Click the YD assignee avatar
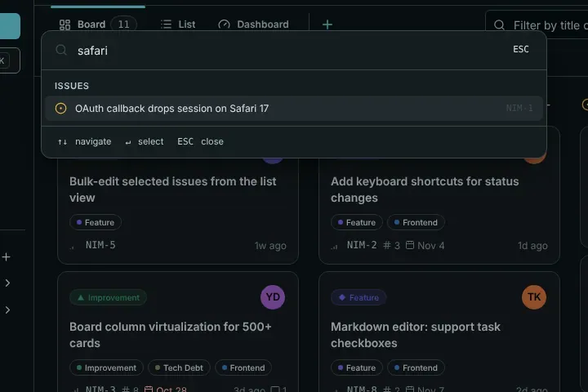Viewport: 588px width, 392px height. (x=273, y=297)
